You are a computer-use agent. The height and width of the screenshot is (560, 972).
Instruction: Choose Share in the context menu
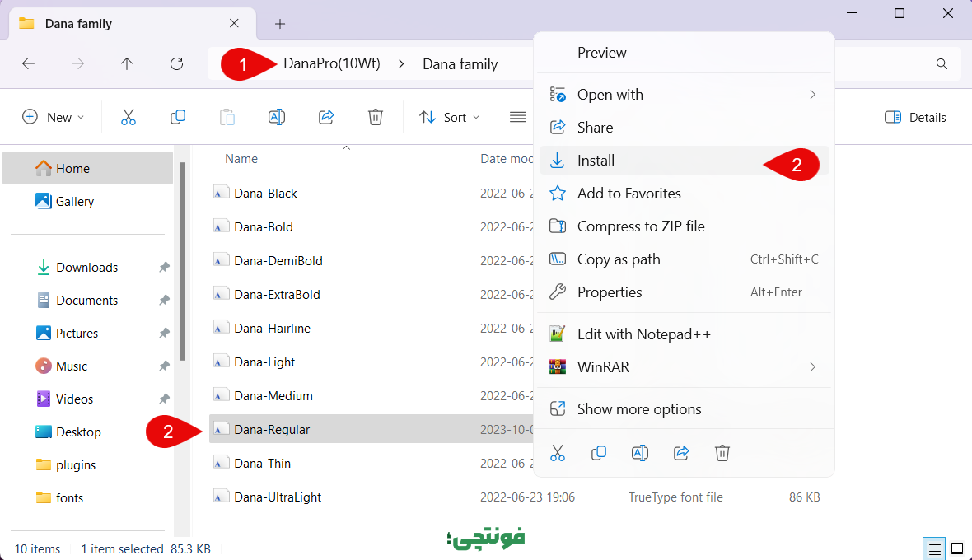click(x=684, y=127)
